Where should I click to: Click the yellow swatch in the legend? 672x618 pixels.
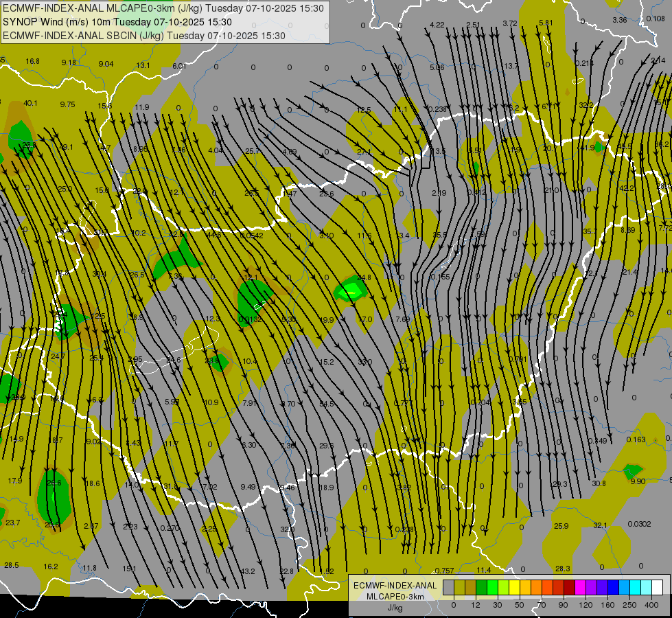tap(514, 588)
